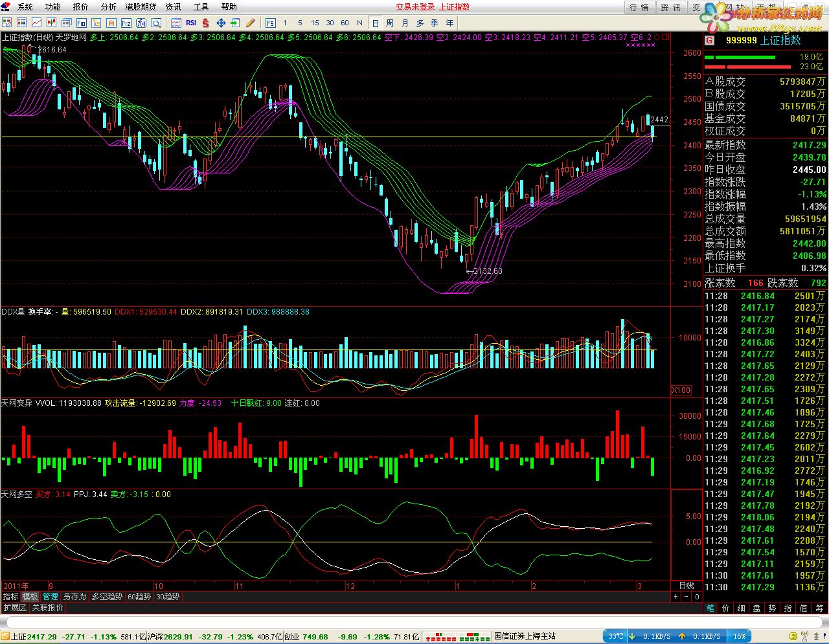Apply the 60趋势 template
829x644 pixels.
point(139,597)
